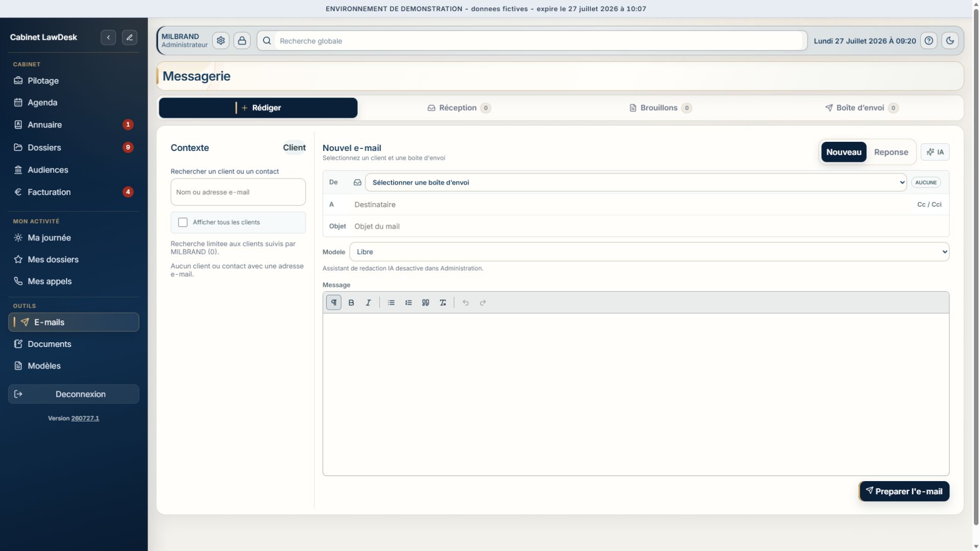The image size is (980, 551).
Task: Select the Rédiger tab
Action: click(x=258, y=108)
